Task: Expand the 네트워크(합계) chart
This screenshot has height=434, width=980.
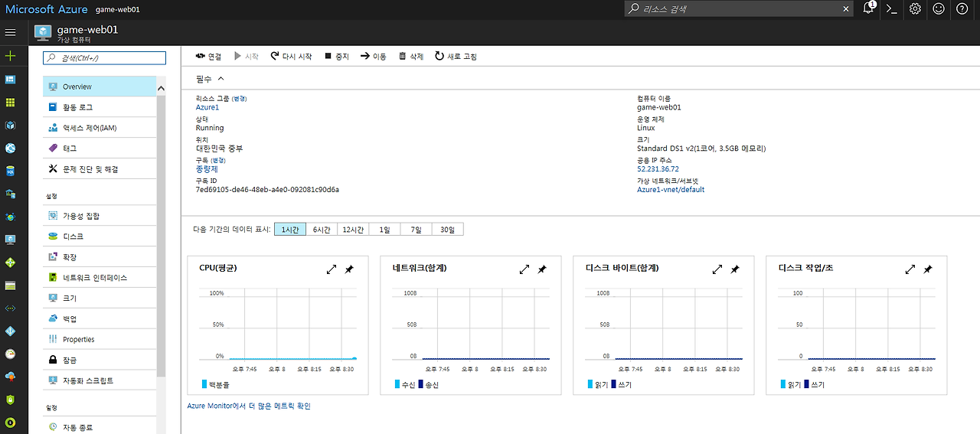Action: point(524,269)
